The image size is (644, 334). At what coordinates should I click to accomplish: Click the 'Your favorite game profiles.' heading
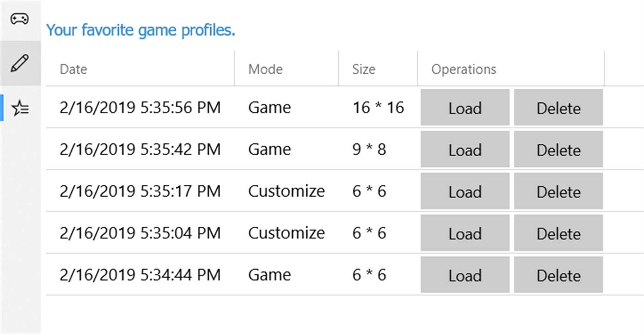(141, 30)
